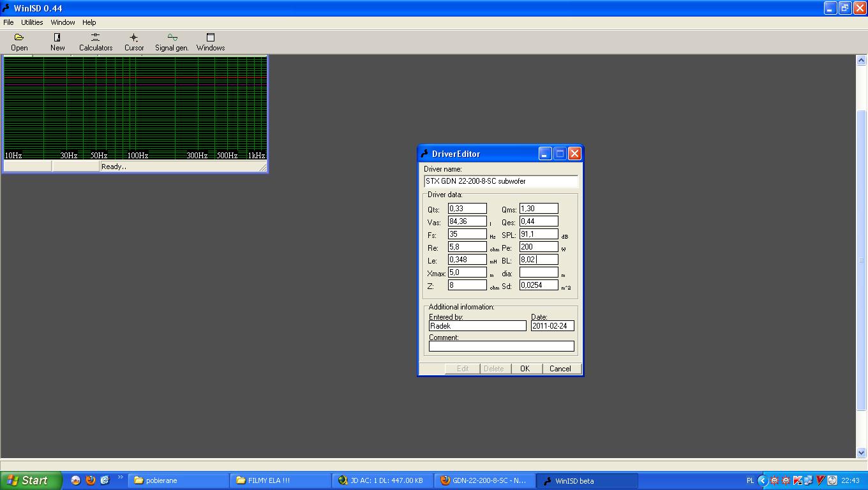Minimize the DriverEditor window
868x490 pixels.
coord(545,154)
